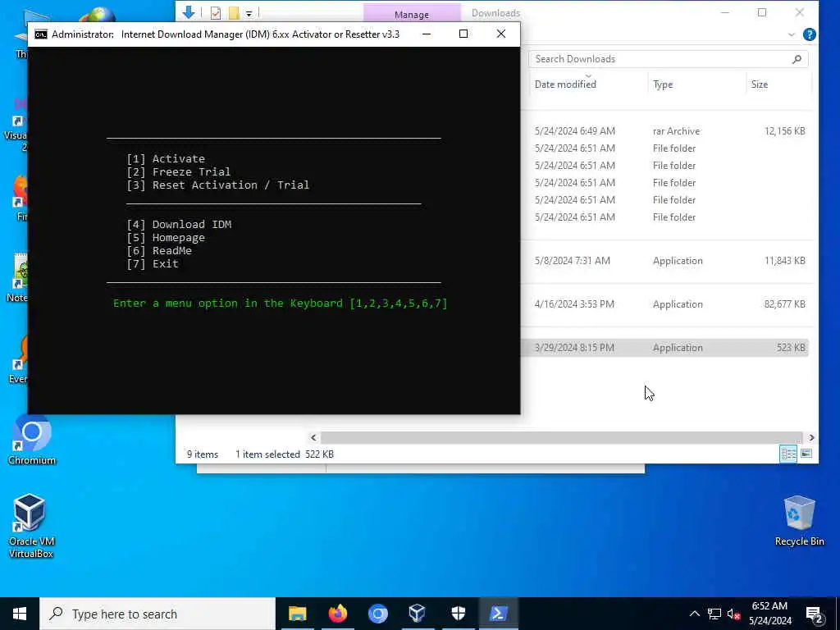Viewport: 840px width, 630px height.
Task: Open Oracle VM VirtualBox desktop shortcut
Action: pyautogui.click(x=30, y=526)
